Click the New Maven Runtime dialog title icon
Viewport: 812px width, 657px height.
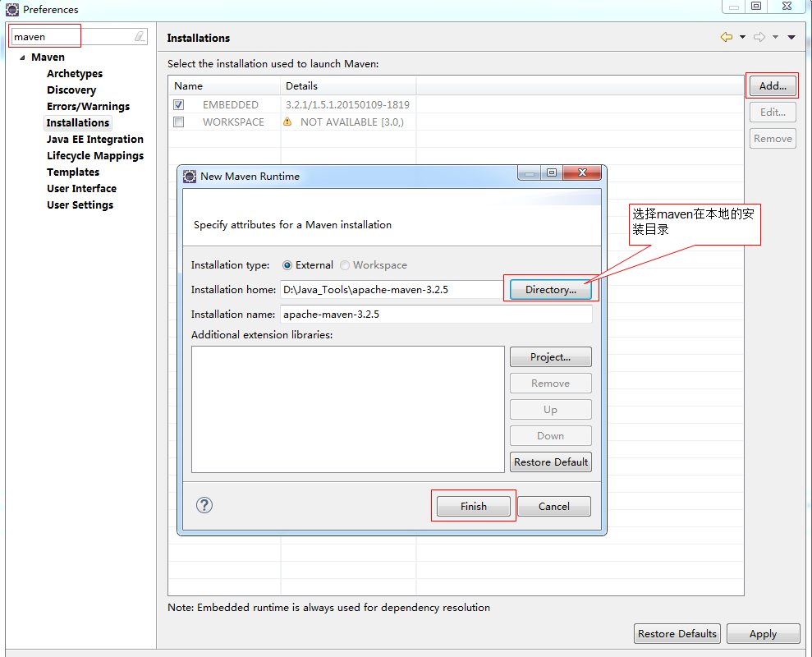(190, 177)
